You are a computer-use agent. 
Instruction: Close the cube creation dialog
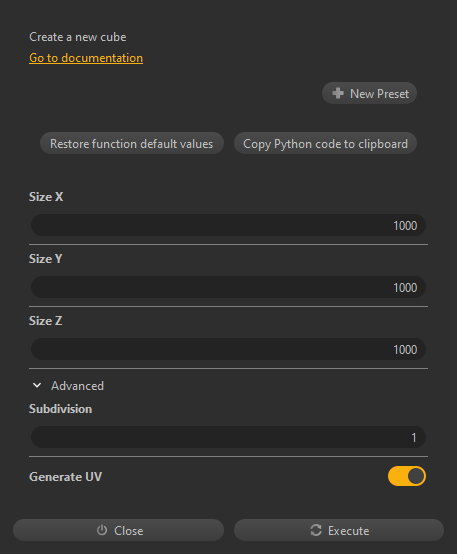point(118,530)
